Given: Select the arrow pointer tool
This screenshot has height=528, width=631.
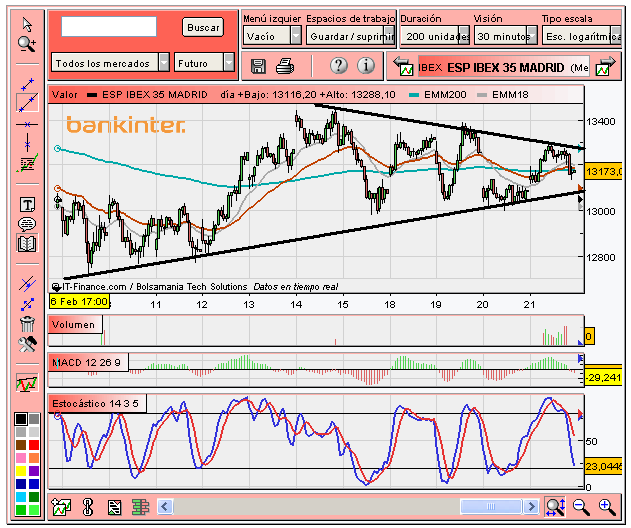Looking at the screenshot, I should click(27, 25).
